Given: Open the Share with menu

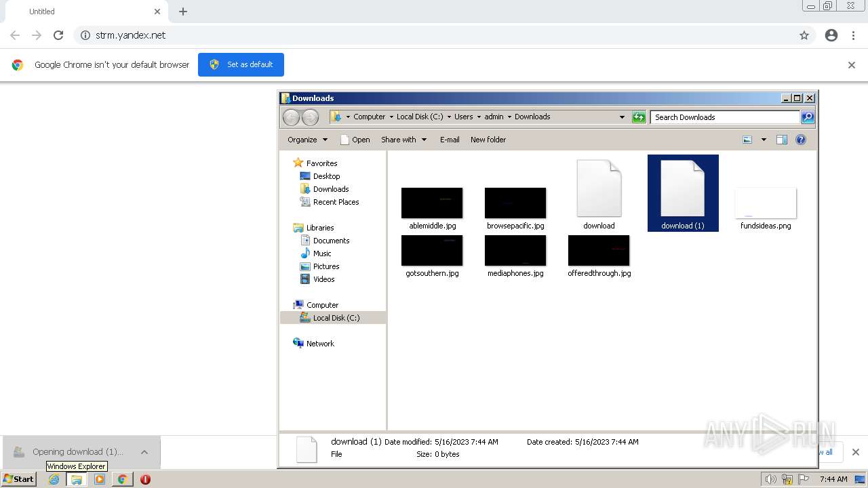Looking at the screenshot, I should [403, 140].
